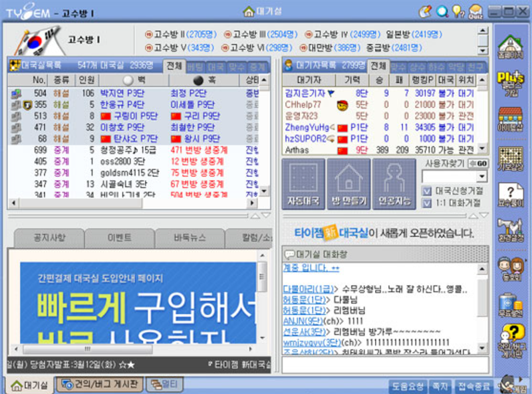Image resolution: width=532 pixels, height=394 pixels.
Task: Open the 동호회 club icon in sidebar
Action: (x=511, y=269)
